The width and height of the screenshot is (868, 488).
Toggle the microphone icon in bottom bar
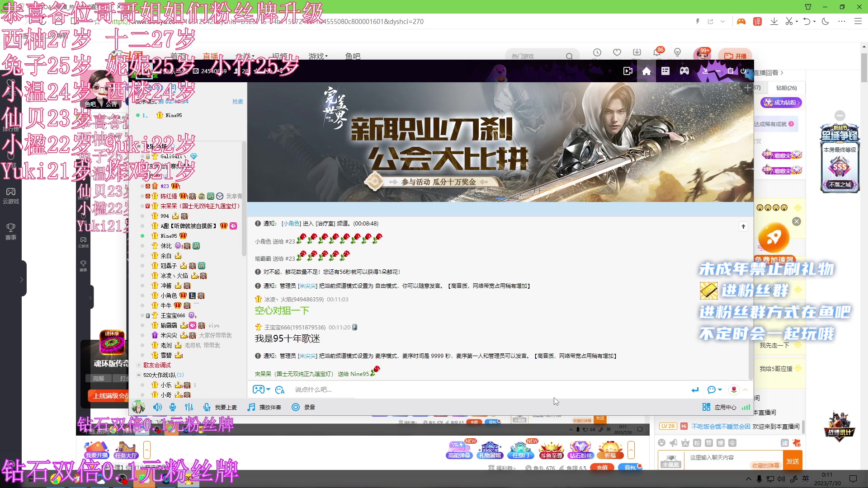(173, 407)
